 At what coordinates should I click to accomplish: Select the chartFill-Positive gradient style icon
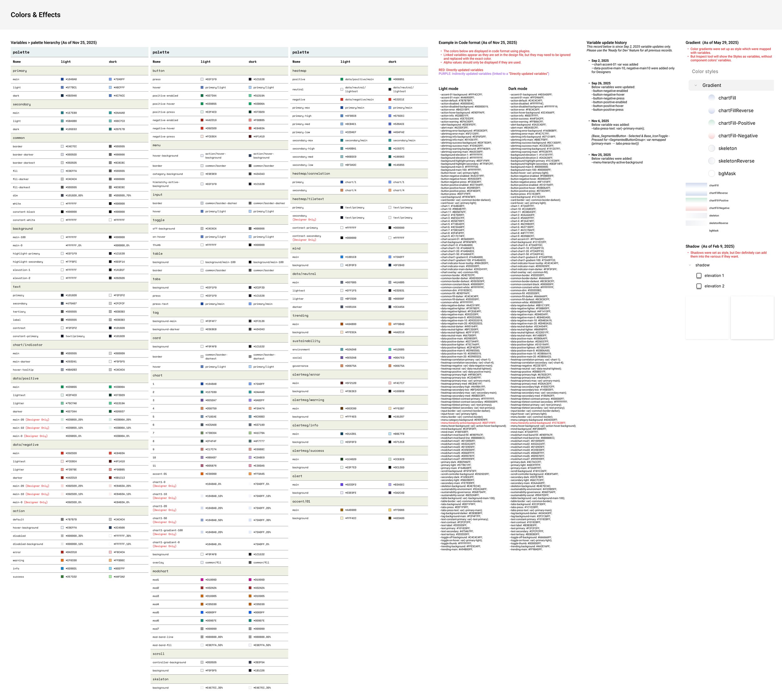(712, 123)
